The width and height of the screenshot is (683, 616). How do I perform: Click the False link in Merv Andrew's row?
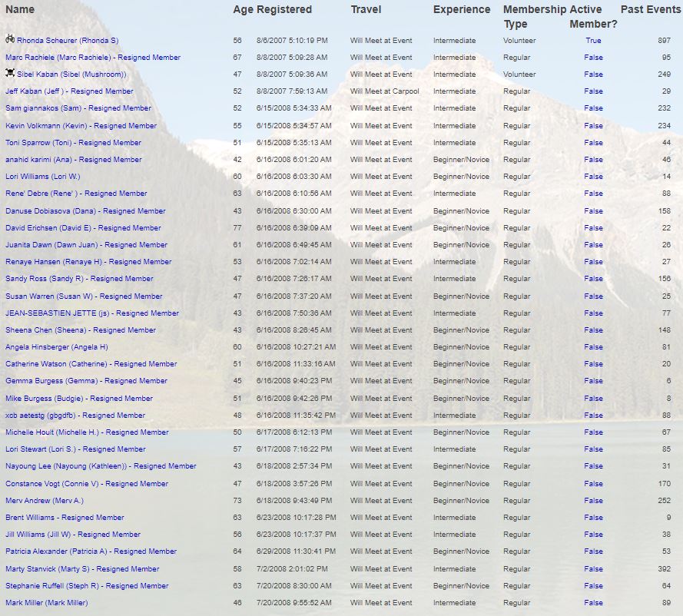[593, 501]
